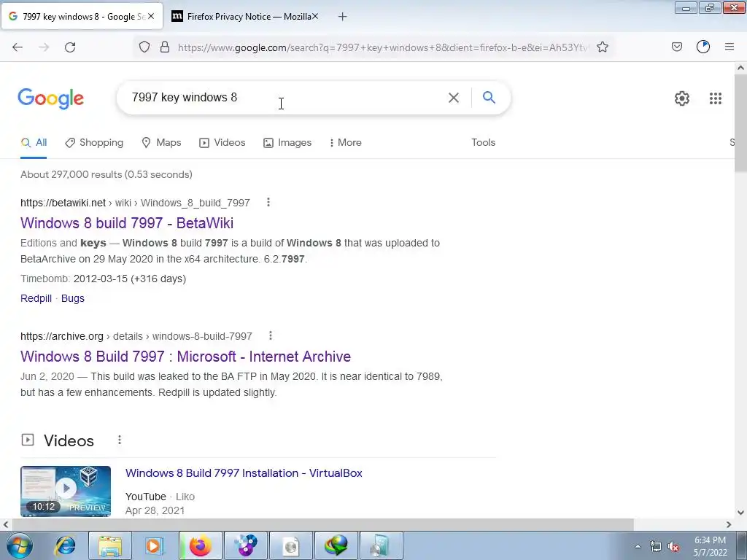Click the archive.org result URL text
The width and height of the screenshot is (747, 560).
tap(136, 336)
